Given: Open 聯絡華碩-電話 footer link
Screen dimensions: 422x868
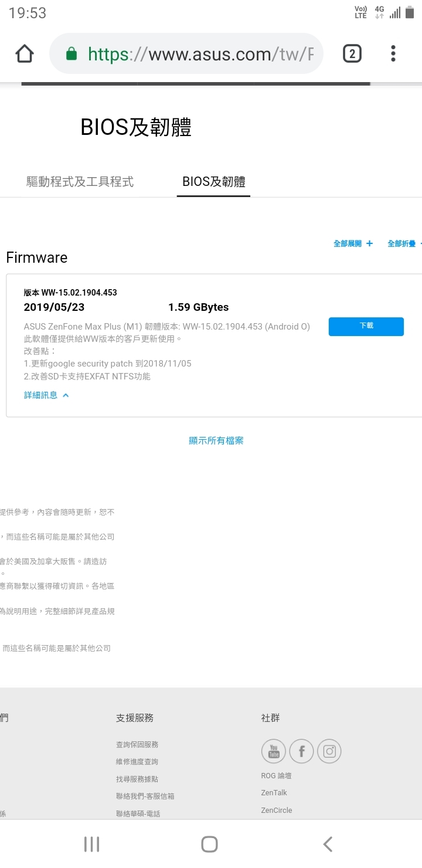Looking at the screenshot, I should [138, 813].
